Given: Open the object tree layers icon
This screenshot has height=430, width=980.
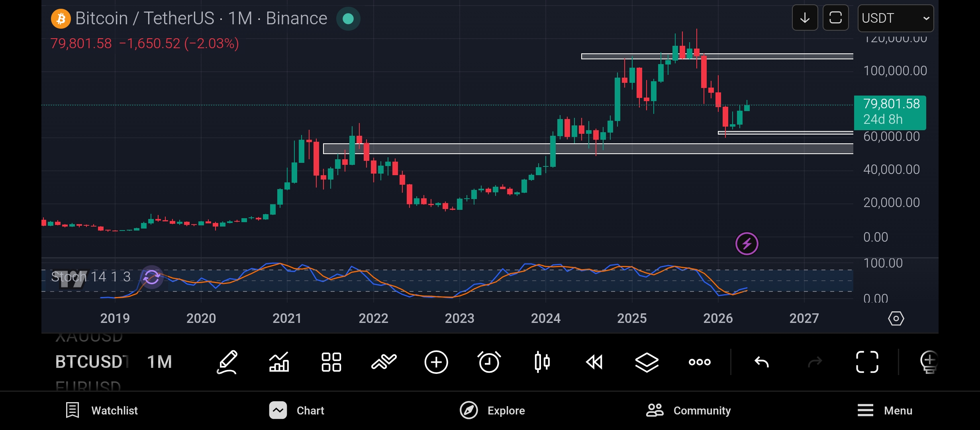Looking at the screenshot, I should (x=647, y=362).
